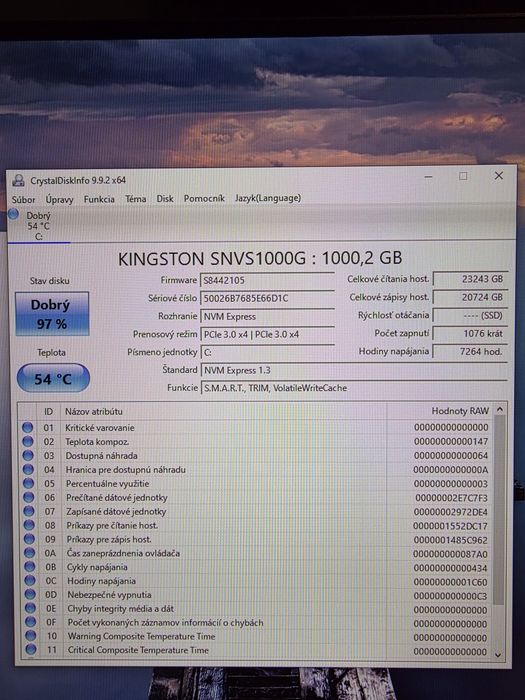Close the CrystalDiskInfo window
Screen dimensions: 525x700
pyautogui.click(x=499, y=175)
